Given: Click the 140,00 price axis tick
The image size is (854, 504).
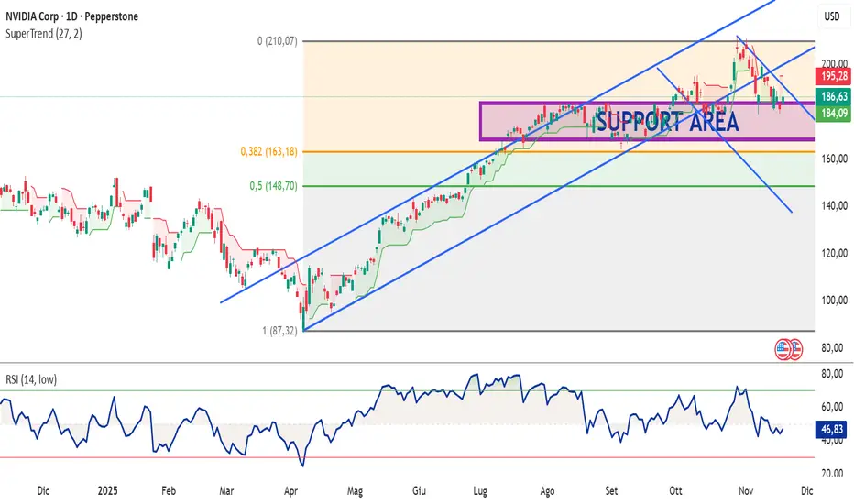Looking at the screenshot, I should pos(834,205).
